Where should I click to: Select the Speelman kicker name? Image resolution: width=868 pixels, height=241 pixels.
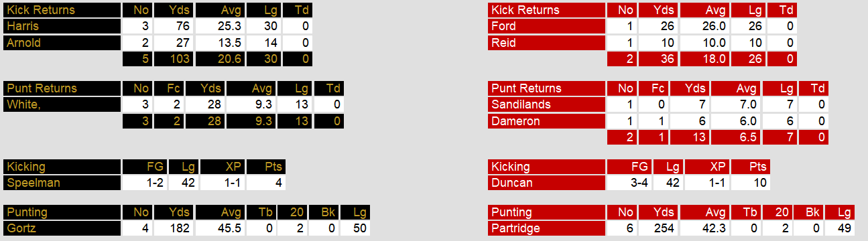click(x=62, y=183)
